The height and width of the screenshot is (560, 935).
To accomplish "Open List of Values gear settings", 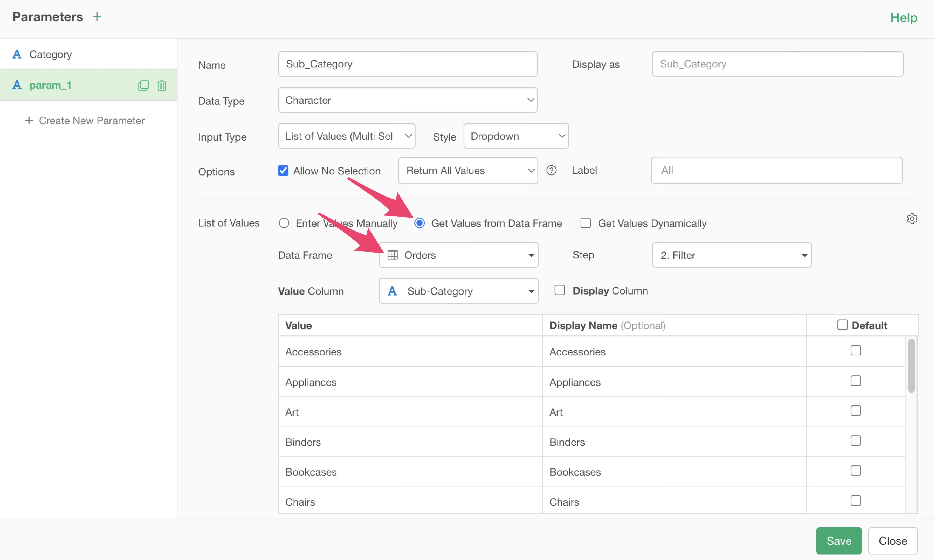I will (x=912, y=219).
